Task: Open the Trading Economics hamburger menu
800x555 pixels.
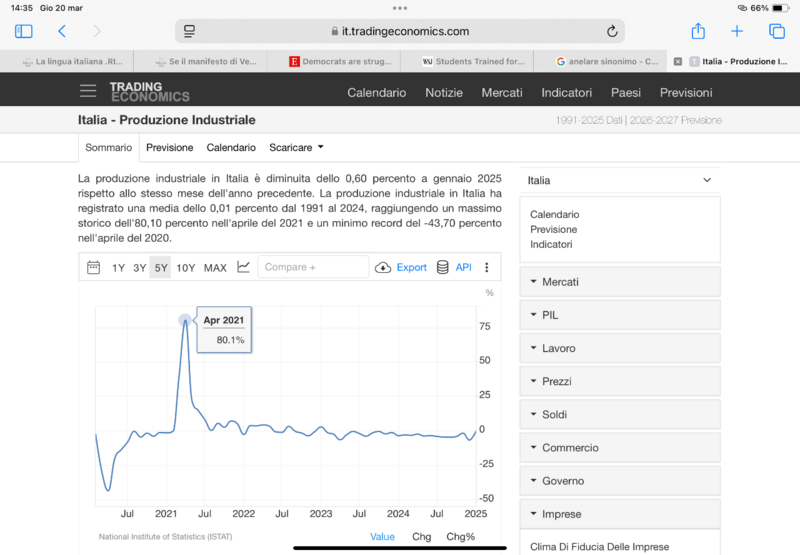Action: click(89, 92)
